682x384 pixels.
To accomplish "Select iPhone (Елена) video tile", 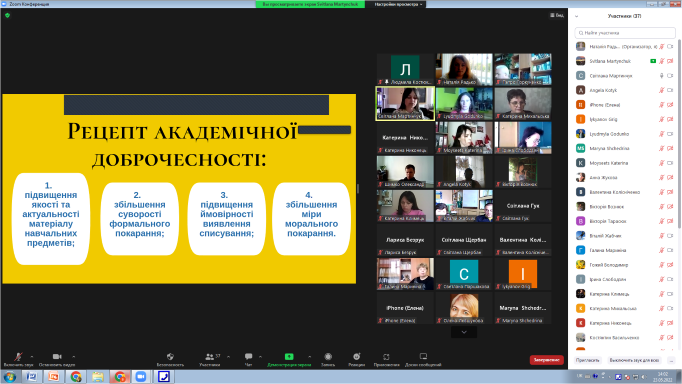I will (405, 308).
